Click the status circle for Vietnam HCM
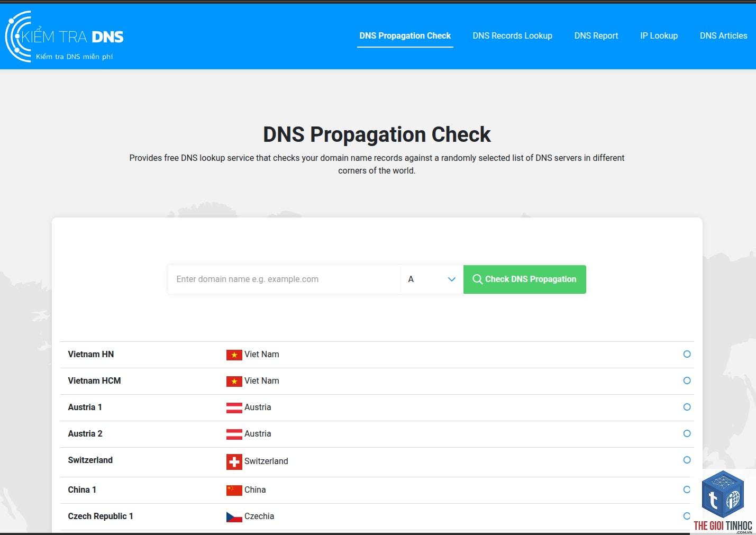This screenshot has height=535, width=756. [x=687, y=380]
